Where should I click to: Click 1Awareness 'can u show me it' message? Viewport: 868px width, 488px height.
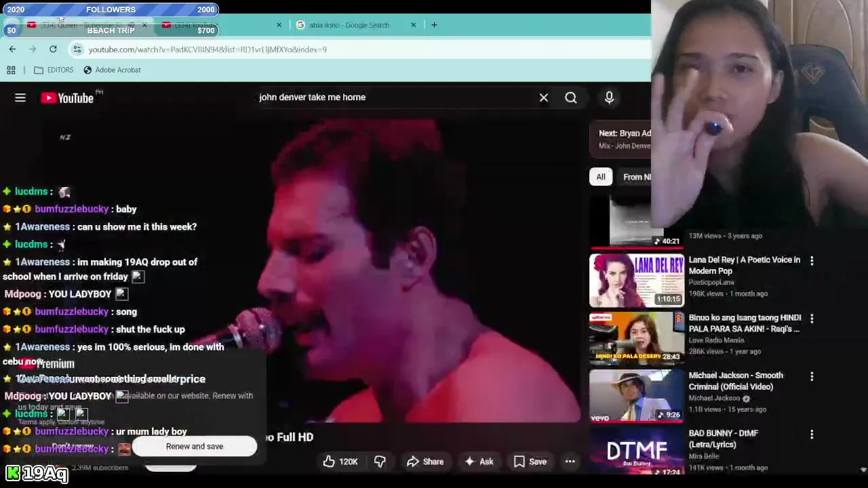[100, 227]
